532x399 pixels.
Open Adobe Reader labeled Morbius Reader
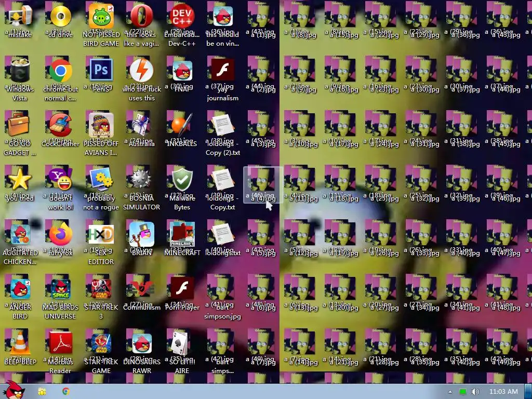coord(60,343)
